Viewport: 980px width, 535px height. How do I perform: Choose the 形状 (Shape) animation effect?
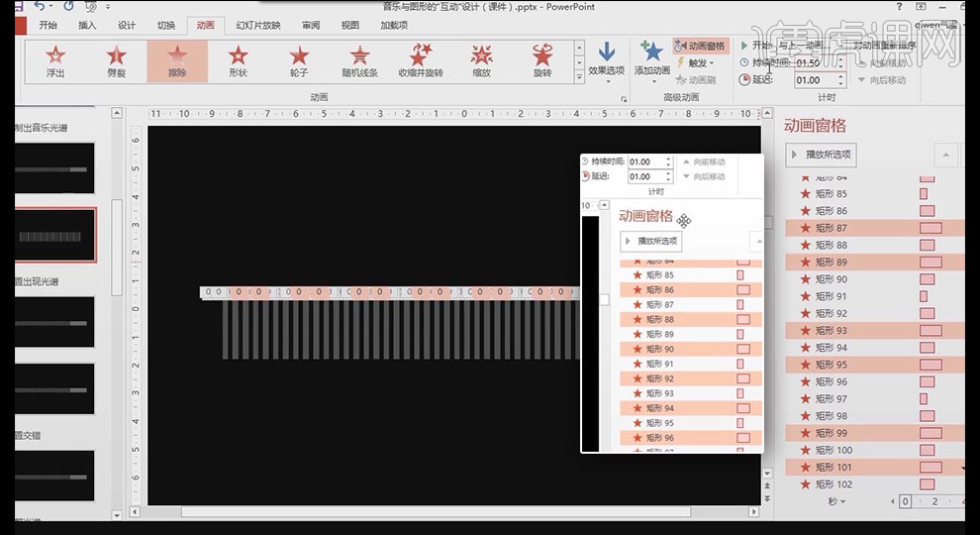(238, 61)
